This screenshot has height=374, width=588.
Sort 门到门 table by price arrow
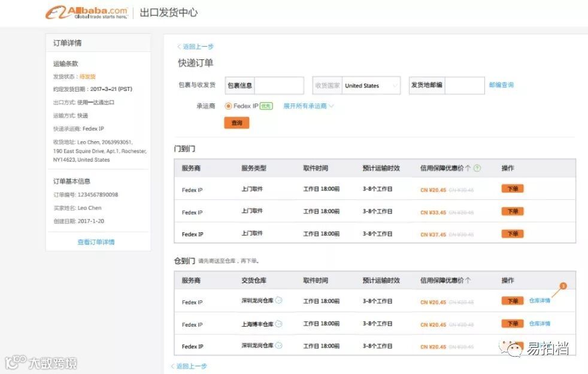coord(468,168)
